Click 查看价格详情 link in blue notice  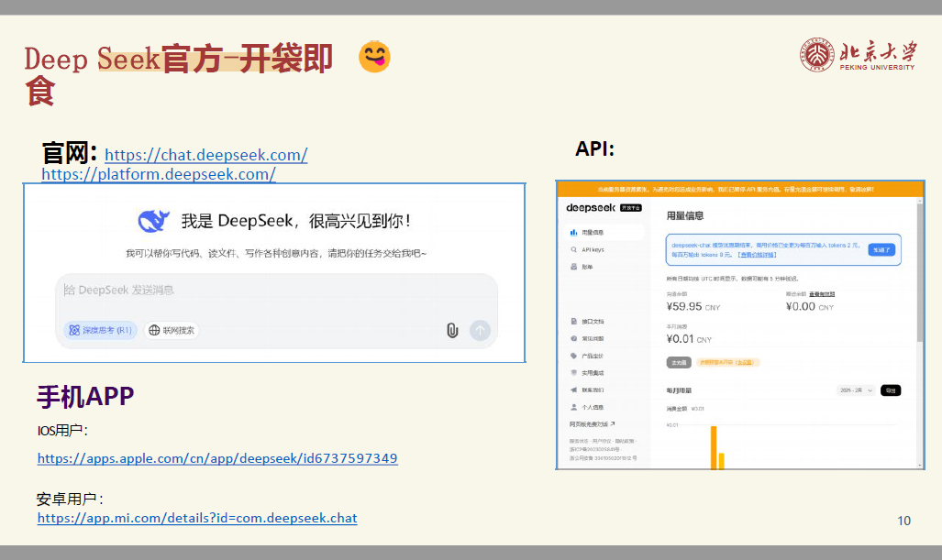click(757, 255)
